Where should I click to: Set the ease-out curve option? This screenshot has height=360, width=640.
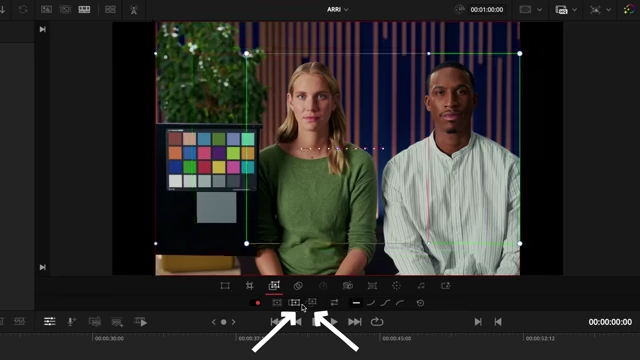pyautogui.click(x=400, y=303)
